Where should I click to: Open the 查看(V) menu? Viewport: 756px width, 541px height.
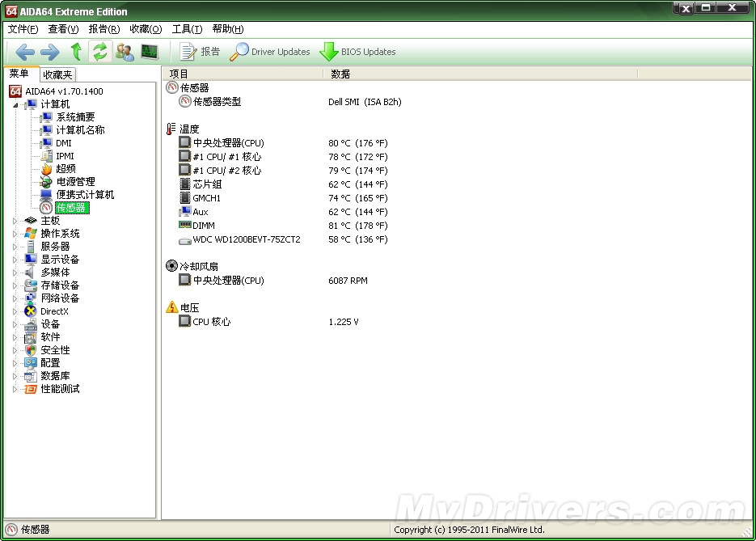[x=63, y=29]
